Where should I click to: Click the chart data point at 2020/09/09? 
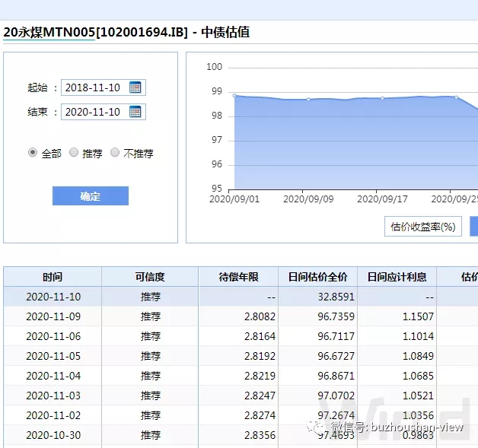coord(308,100)
